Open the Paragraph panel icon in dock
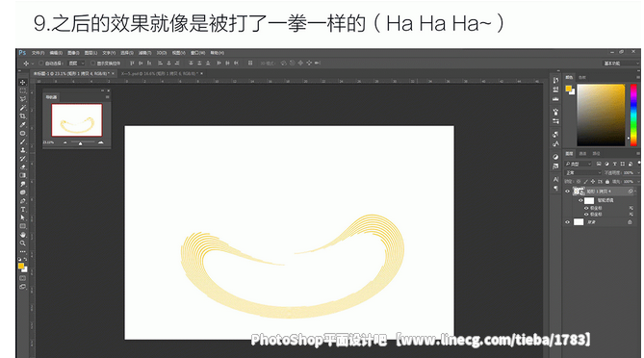This screenshot has width=644, height=358. click(x=555, y=188)
